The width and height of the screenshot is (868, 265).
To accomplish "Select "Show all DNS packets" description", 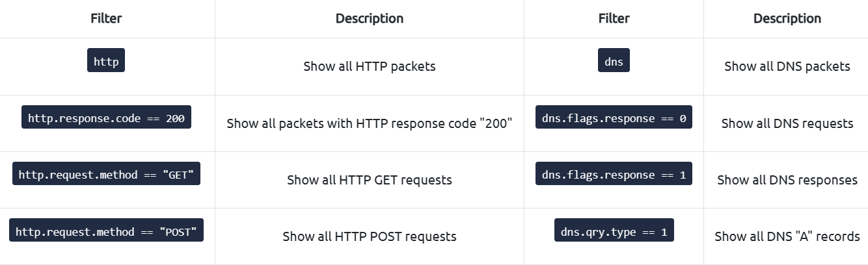I will [787, 66].
